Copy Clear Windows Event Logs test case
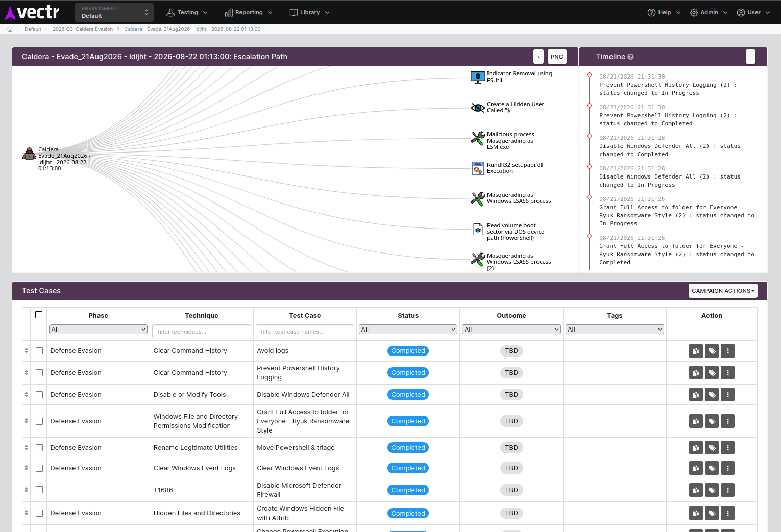781x532 pixels. pyautogui.click(x=696, y=468)
